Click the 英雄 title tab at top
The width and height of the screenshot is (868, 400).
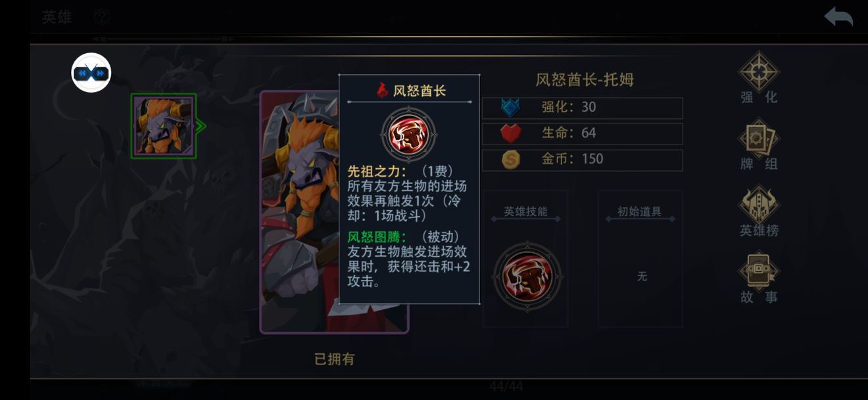(57, 17)
